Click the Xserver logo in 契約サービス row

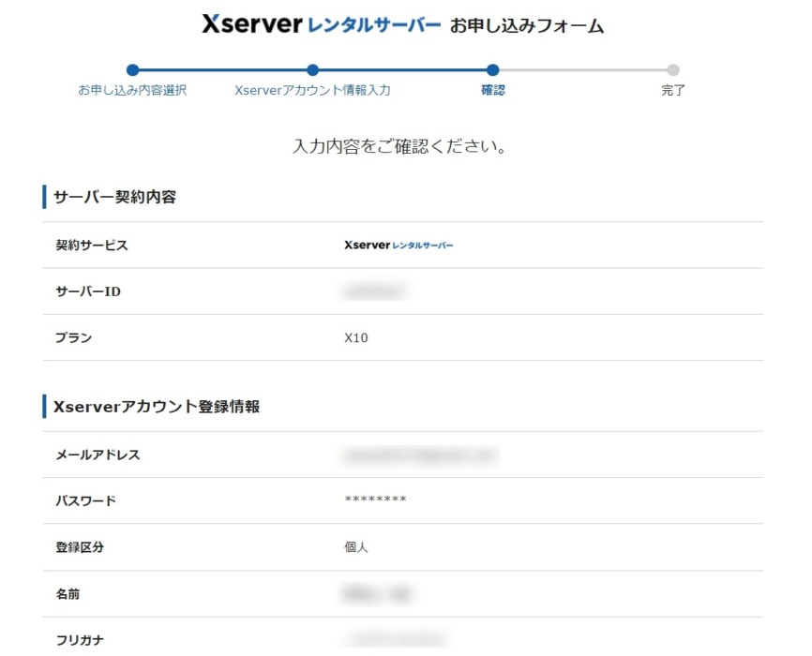click(398, 245)
